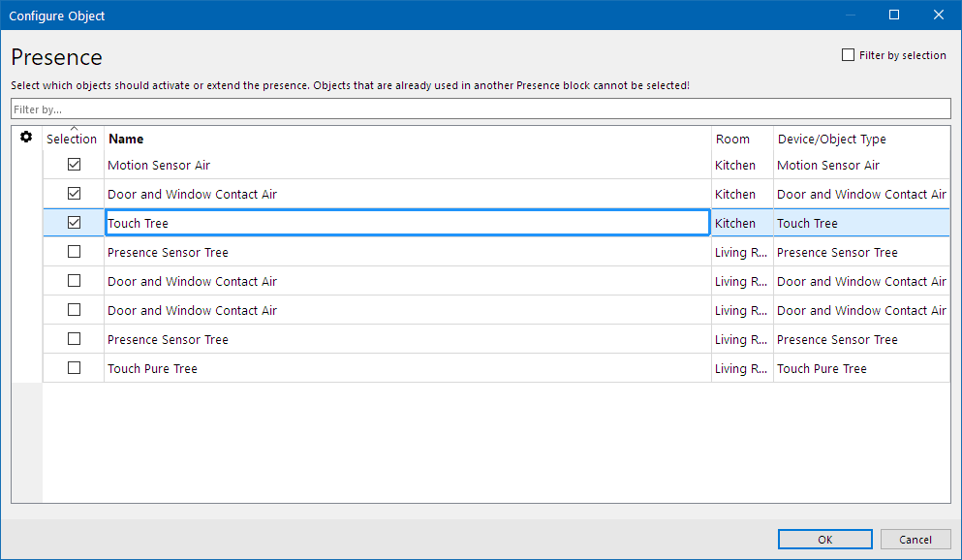Focus the Filter by... search field
962x560 pixels.
481,109
